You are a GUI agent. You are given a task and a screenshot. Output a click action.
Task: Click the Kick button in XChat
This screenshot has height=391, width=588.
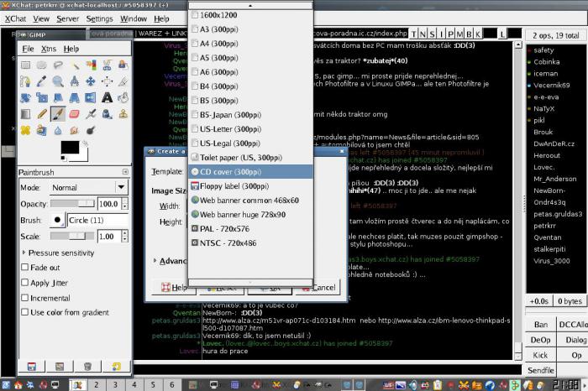pos(541,355)
